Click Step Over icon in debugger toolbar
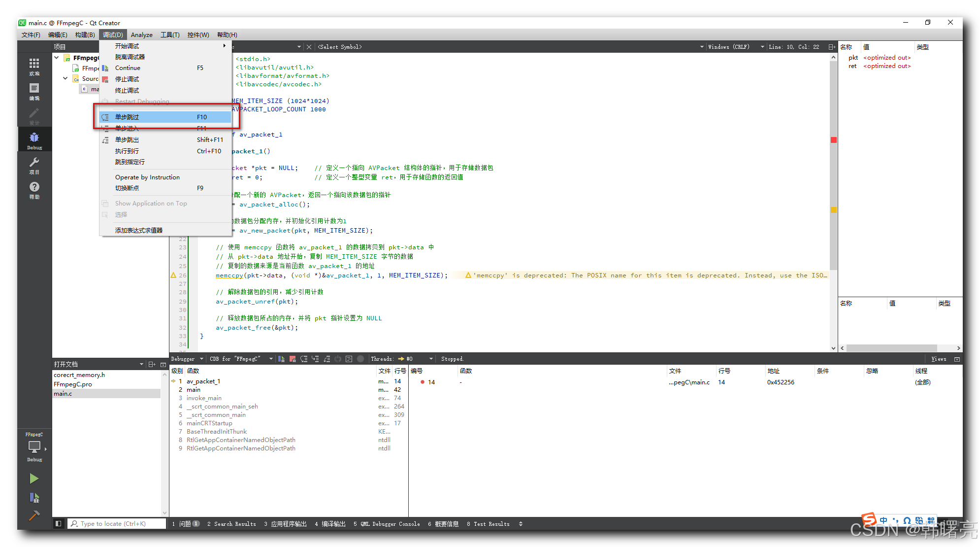The image size is (980, 547). coord(304,359)
